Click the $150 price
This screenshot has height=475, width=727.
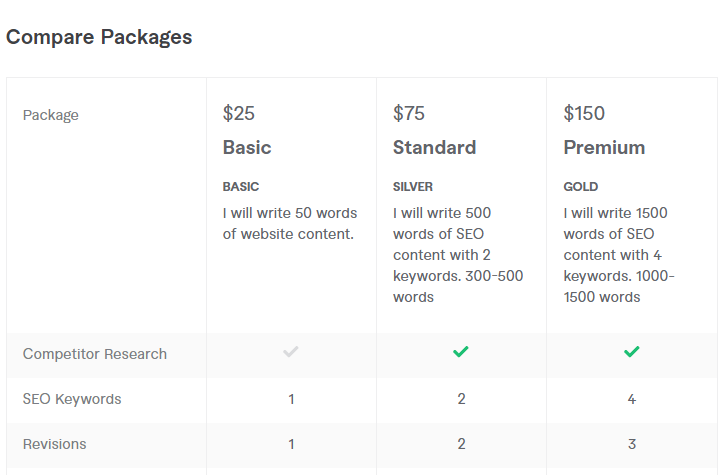coord(584,113)
